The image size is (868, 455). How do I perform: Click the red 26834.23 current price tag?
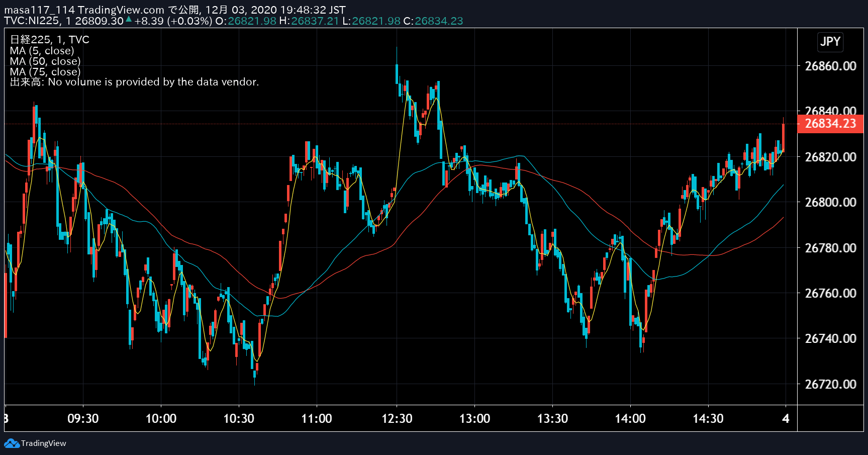(x=830, y=124)
